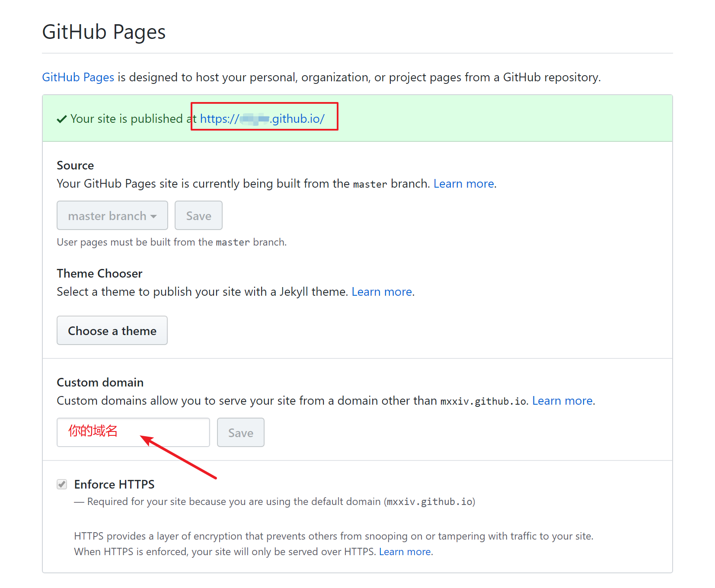Click Save button next to custom domain
Viewport: 715px width, 588px height.
click(x=241, y=432)
